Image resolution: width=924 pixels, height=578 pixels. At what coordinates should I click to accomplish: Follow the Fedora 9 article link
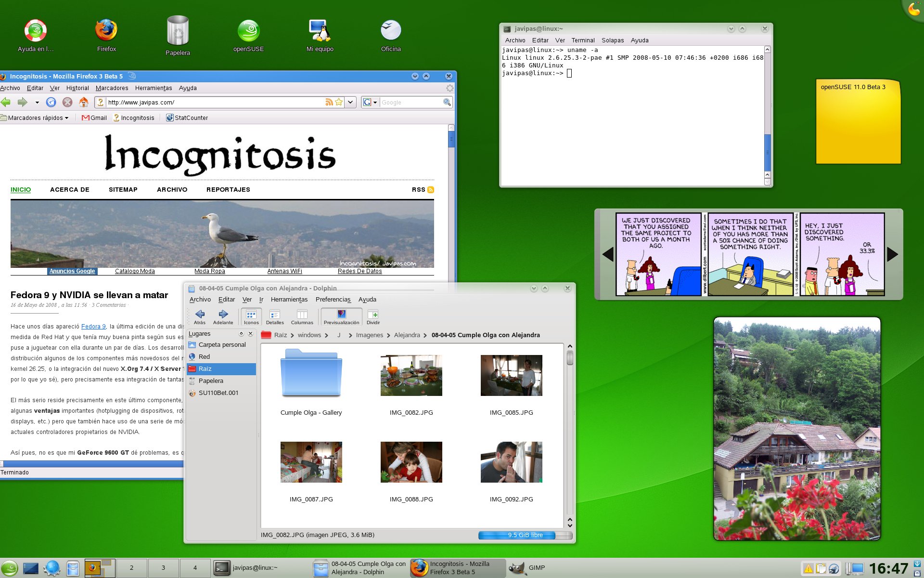click(x=93, y=327)
